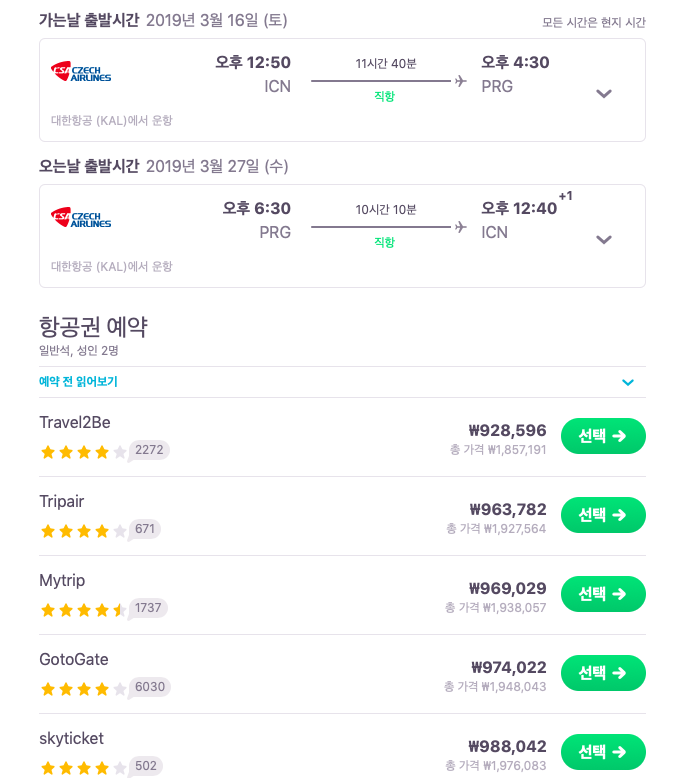Click the star rating for Travel2Be

coord(83,452)
